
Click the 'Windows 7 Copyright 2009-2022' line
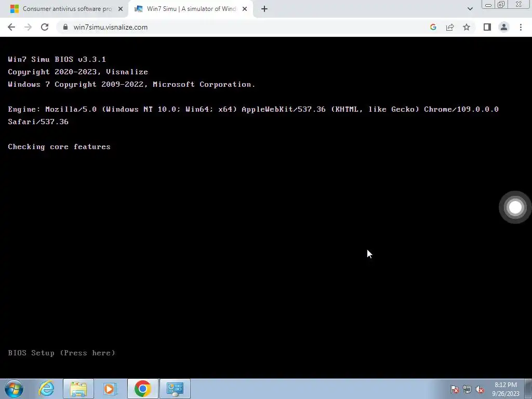coord(131,85)
